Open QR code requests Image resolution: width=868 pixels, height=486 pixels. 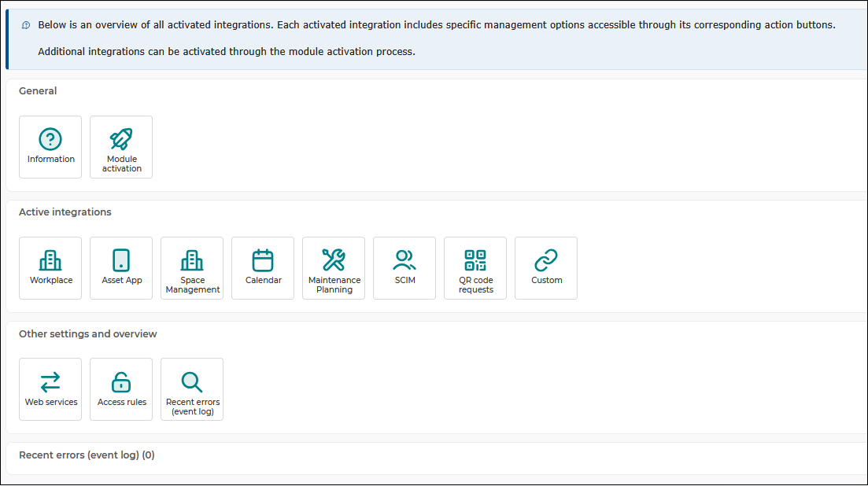click(475, 268)
